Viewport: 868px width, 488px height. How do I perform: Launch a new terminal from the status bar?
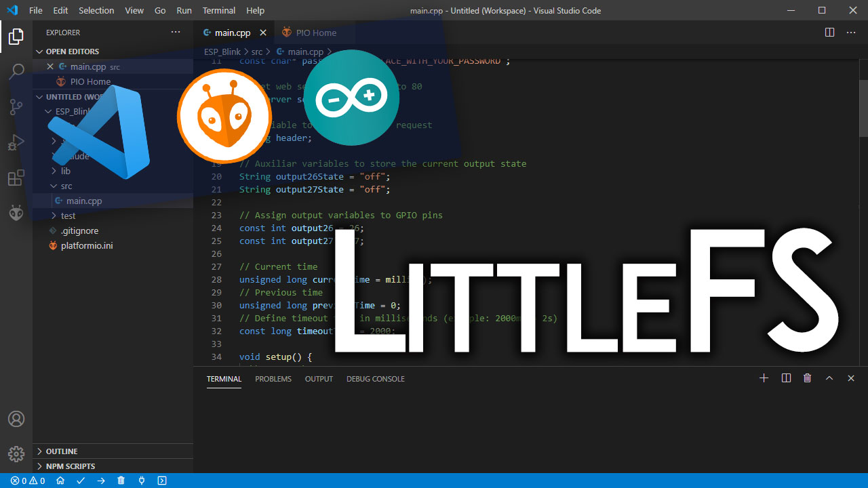tap(162, 481)
